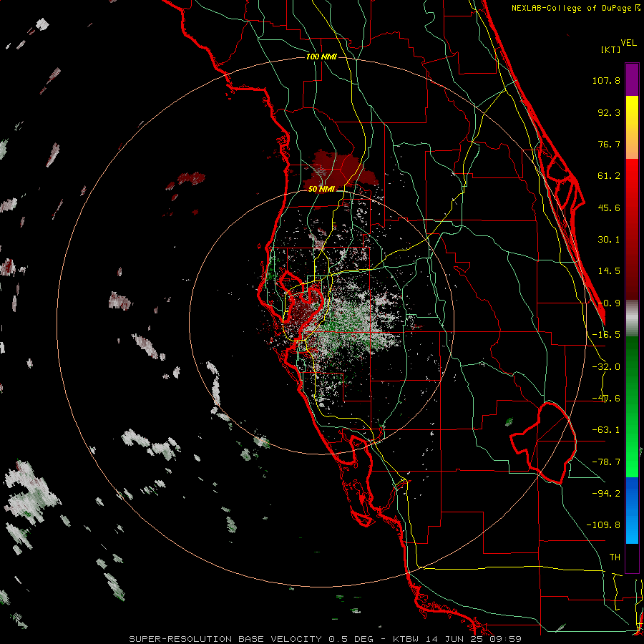644x644 pixels.
Task: Click the 50 NMI range ring label
Action: click(x=321, y=189)
